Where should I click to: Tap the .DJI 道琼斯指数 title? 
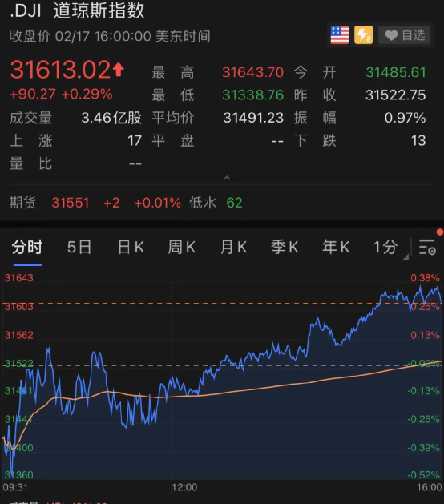77,10
